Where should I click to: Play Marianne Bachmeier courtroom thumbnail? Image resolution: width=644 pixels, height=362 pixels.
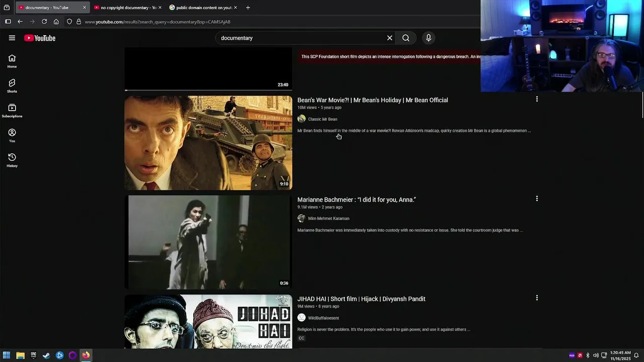(x=208, y=242)
